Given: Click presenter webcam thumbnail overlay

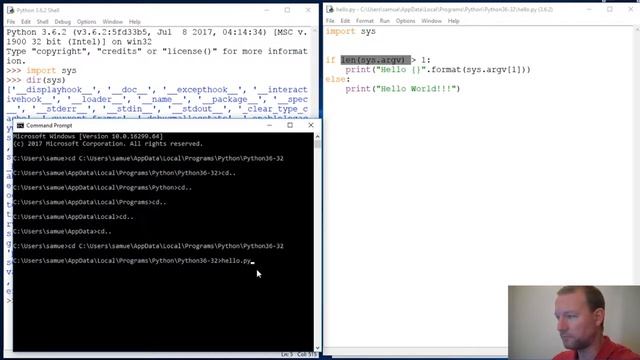Looking at the screenshot, I should tap(574, 322).
